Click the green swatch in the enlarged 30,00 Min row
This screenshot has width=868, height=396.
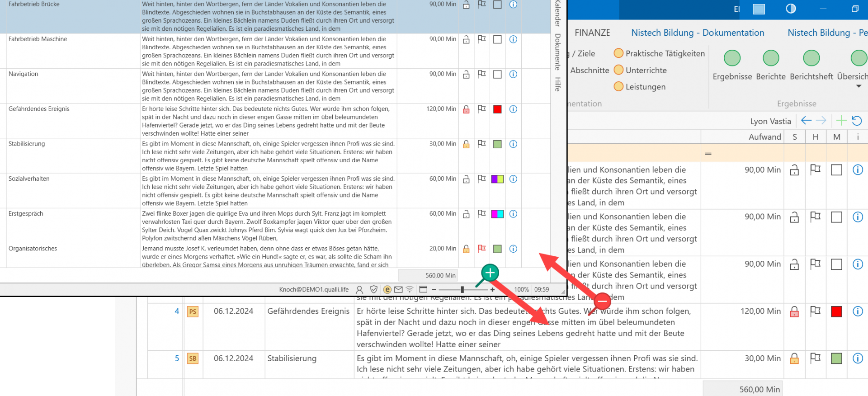coord(837,358)
